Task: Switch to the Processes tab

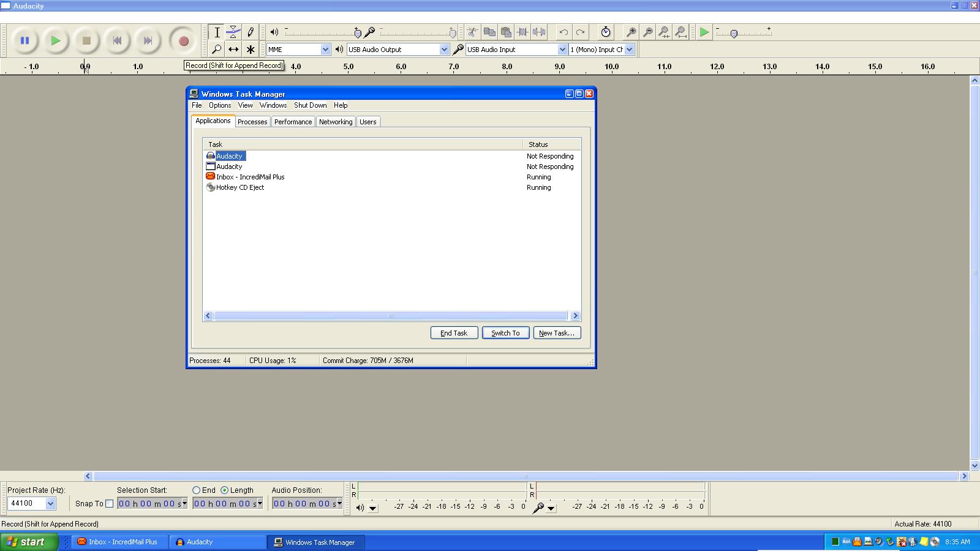Action: point(252,121)
